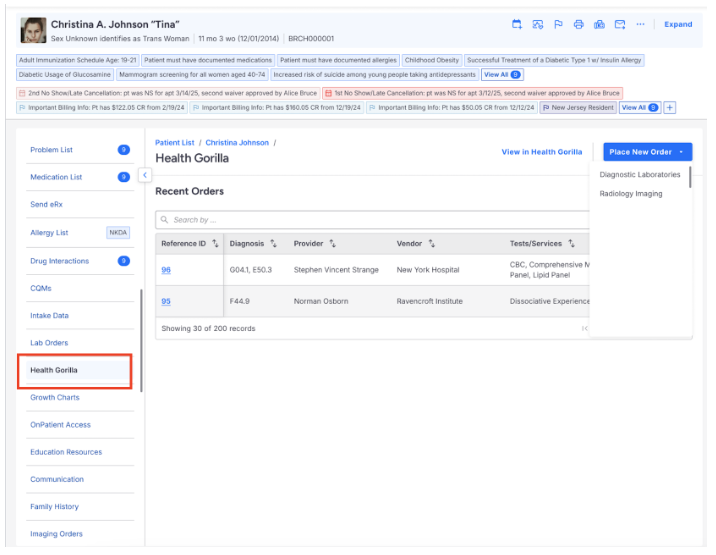The image size is (716, 555).
Task: Click the 1st No Show/Late Cancellation flag
Action: [473, 93]
